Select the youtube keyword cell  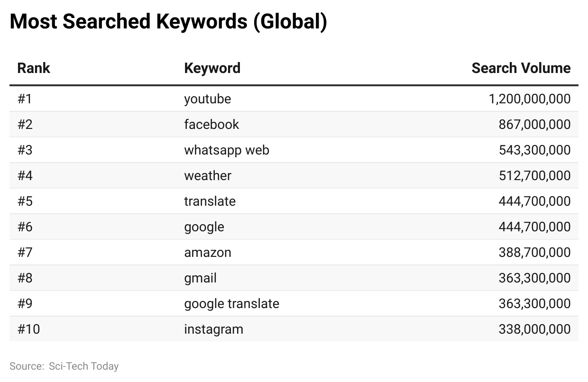[208, 99]
